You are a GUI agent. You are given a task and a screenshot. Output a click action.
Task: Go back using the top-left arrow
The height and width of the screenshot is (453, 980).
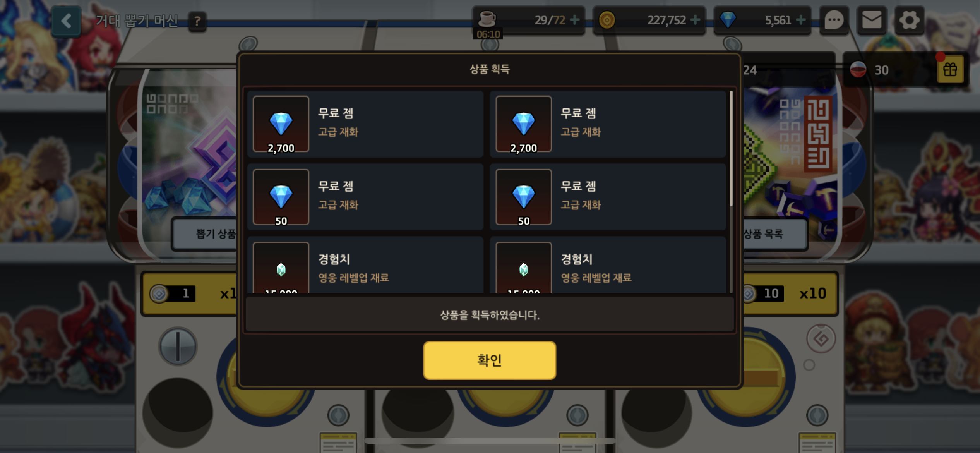pos(66,21)
